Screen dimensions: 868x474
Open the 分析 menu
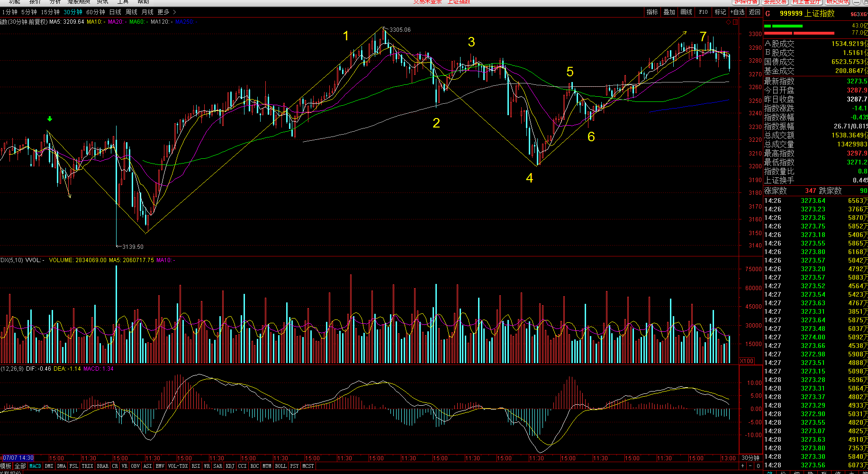pyautogui.click(x=55, y=2)
